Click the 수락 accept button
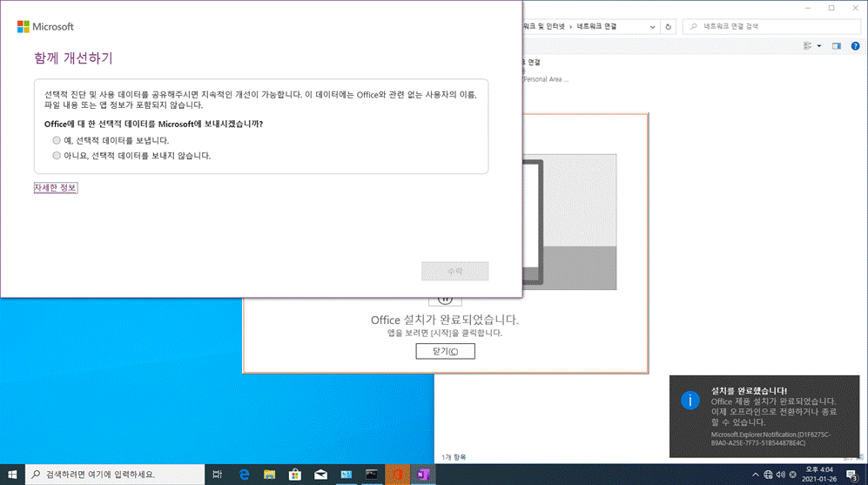Viewport: 868px width, 485px height. pos(455,272)
